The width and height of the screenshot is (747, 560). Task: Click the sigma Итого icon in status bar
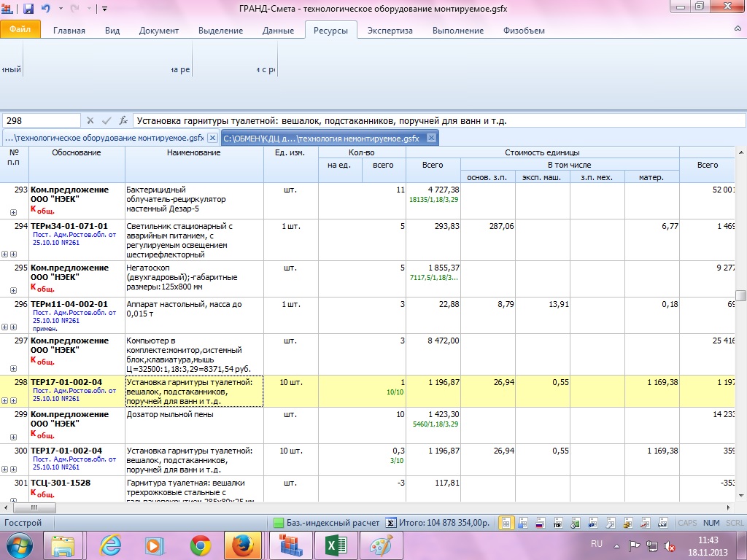pyautogui.click(x=391, y=523)
